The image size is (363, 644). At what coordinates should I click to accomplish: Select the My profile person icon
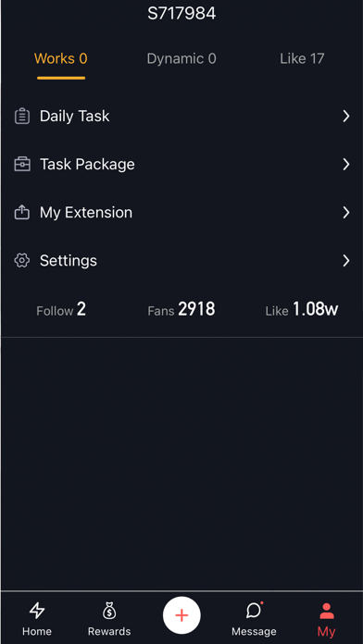click(326, 611)
